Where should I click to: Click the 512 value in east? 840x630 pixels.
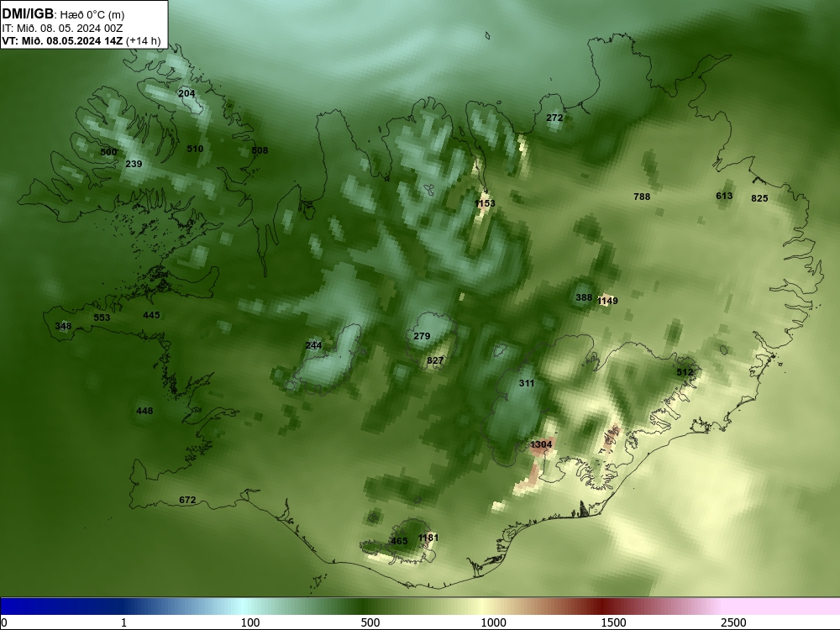(x=685, y=372)
